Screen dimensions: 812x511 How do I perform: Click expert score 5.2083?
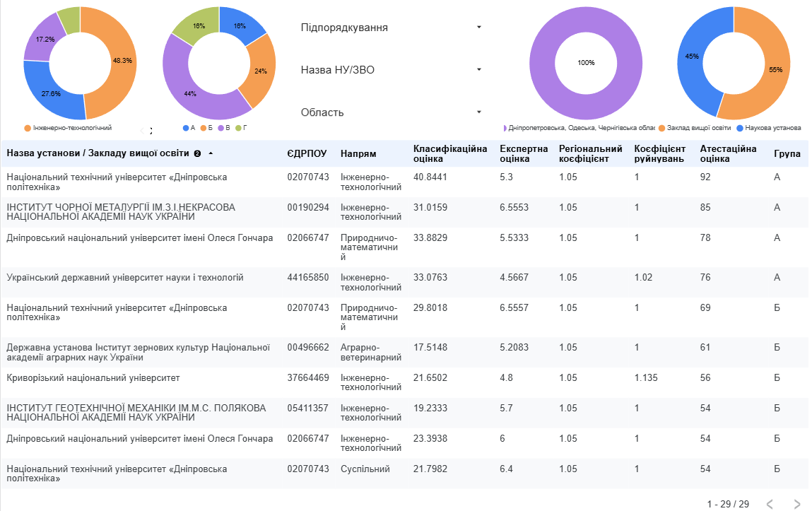coord(514,348)
